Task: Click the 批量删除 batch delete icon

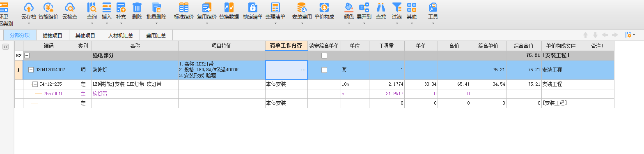Action: [x=156, y=7]
